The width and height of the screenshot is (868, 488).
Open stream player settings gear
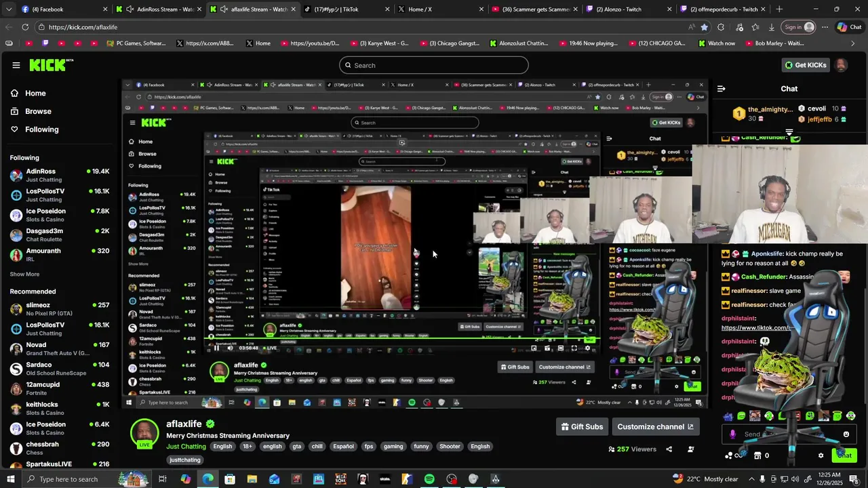(587, 348)
